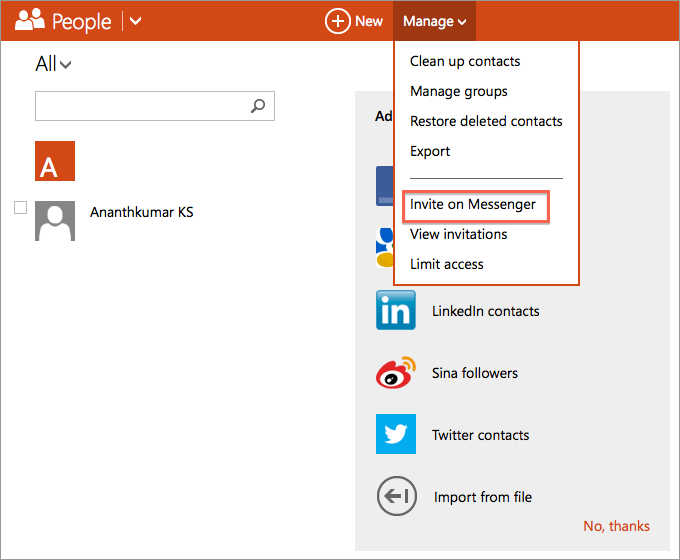Open the Twitter contacts link
The height and width of the screenshot is (560, 680).
tap(480, 435)
